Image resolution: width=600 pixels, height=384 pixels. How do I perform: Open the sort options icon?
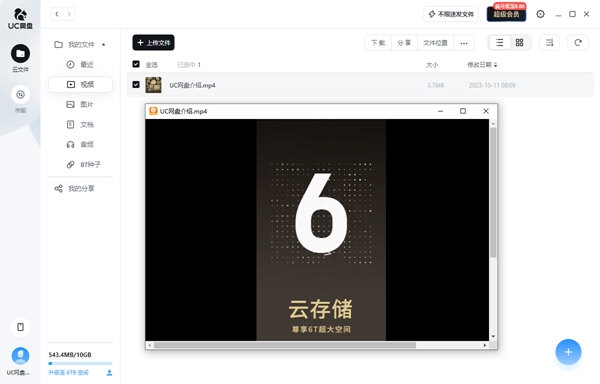pyautogui.click(x=549, y=42)
